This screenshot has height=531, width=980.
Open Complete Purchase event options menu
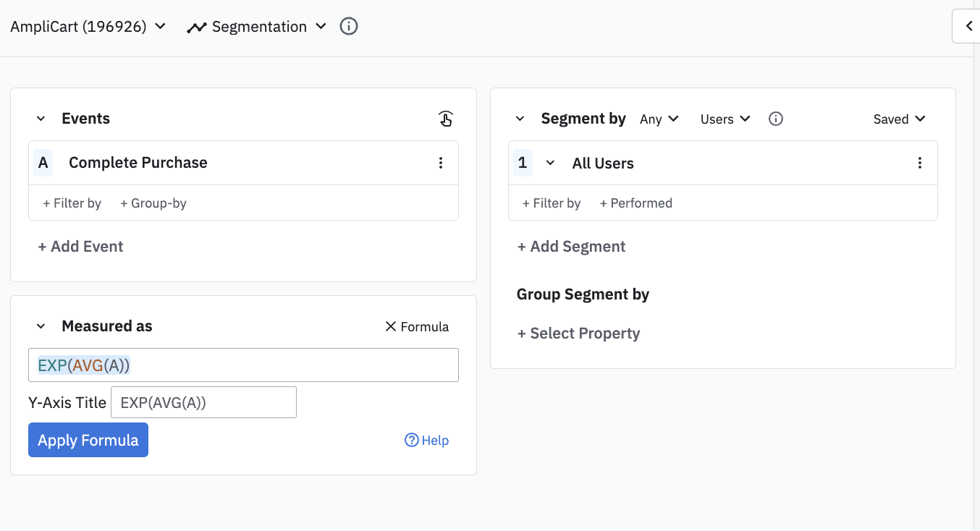(441, 163)
